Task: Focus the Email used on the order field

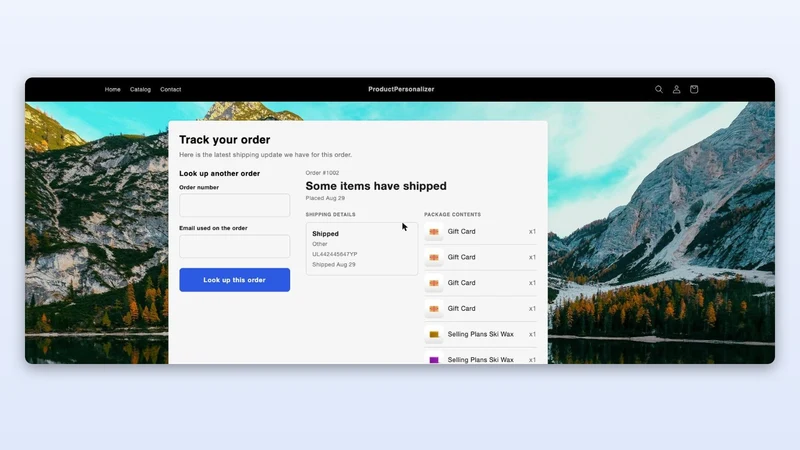Action: coord(235,246)
